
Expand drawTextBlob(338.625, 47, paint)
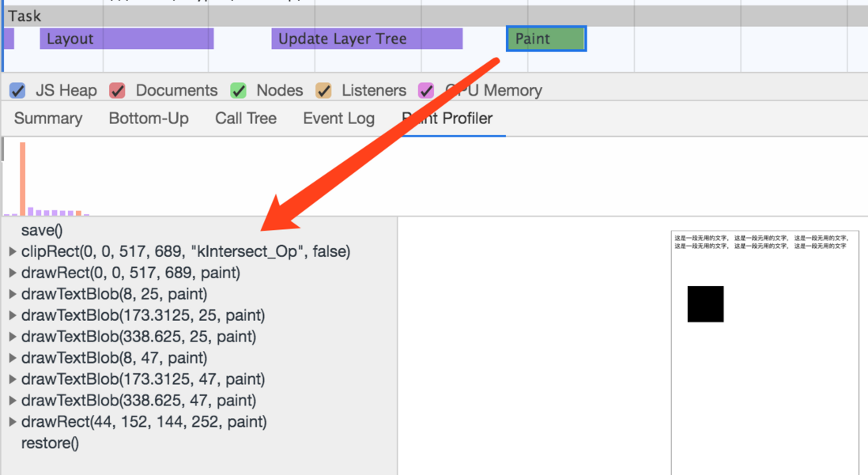click(x=13, y=401)
